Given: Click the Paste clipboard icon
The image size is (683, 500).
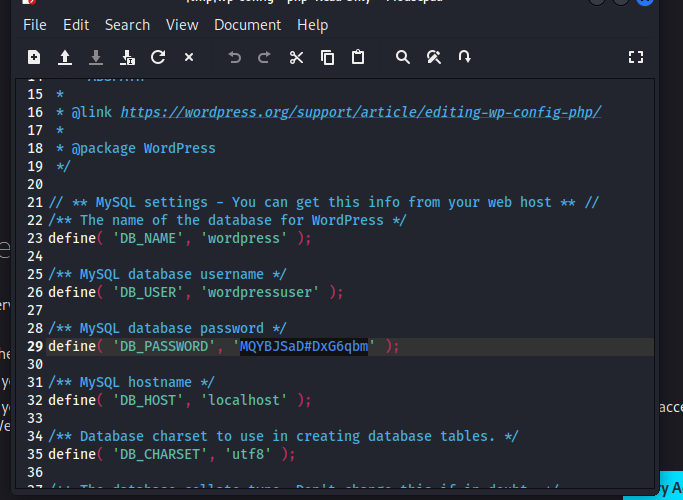Looking at the screenshot, I should (x=358, y=57).
